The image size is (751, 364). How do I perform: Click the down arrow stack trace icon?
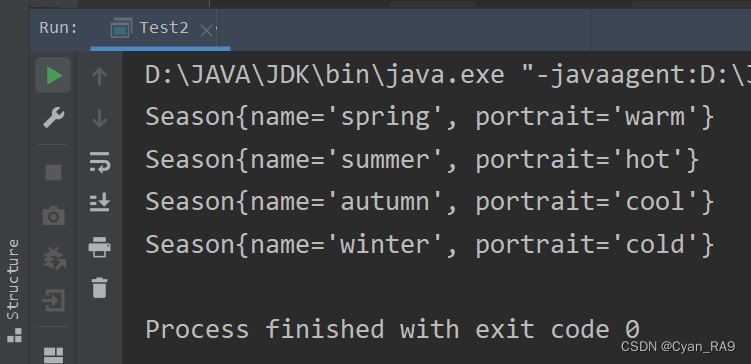[x=99, y=118]
